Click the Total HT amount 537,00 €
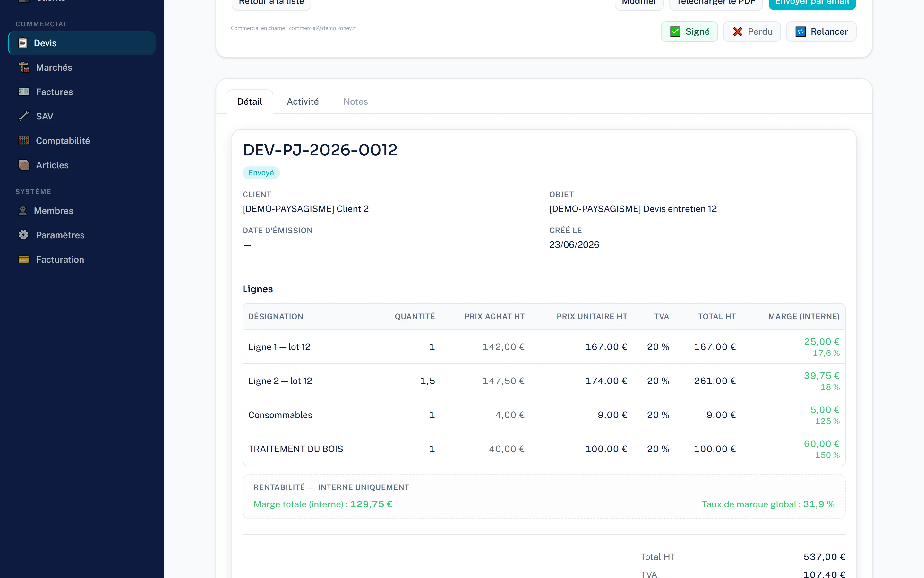The height and width of the screenshot is (578, 924). pyautogui.click(x=824, y=557)
